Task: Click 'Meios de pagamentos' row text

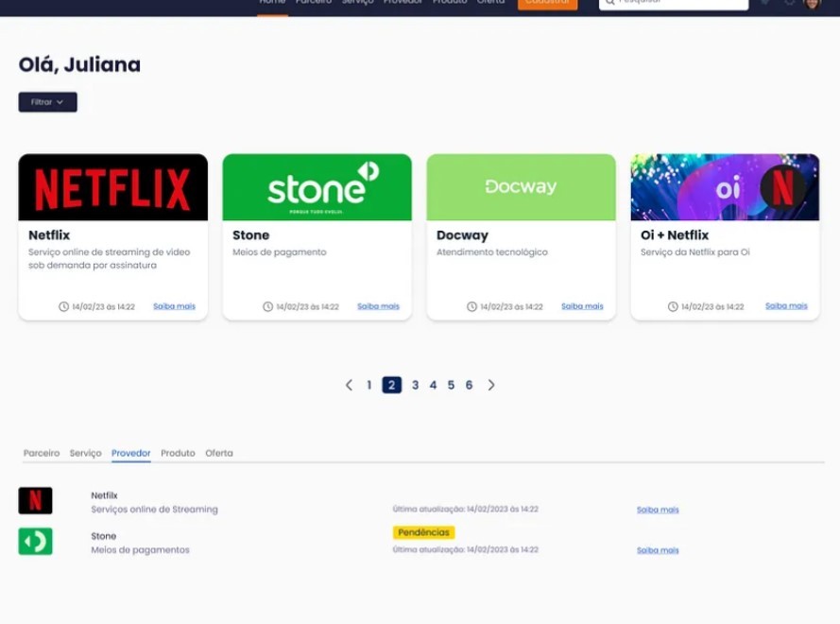Action: [141, 550]
